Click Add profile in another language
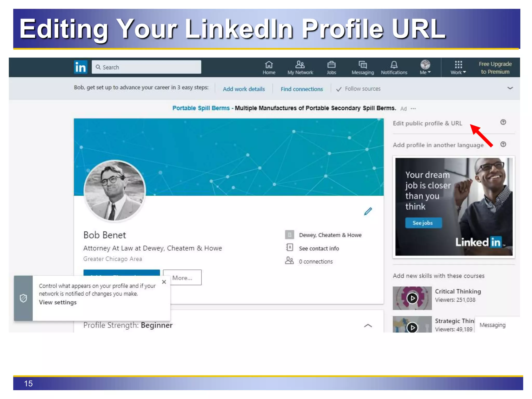Viewport: 532px width, 399px height. click(438, 145)
